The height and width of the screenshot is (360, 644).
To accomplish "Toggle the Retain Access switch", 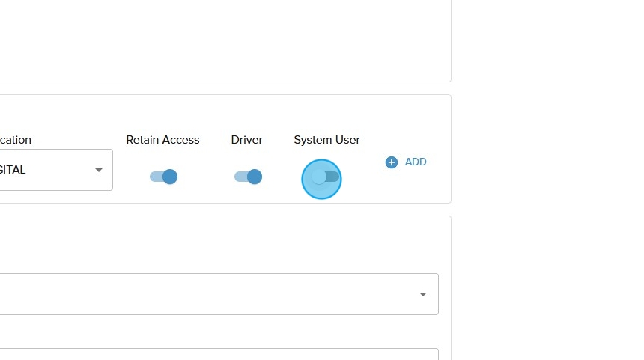I will tap(163, 177).
